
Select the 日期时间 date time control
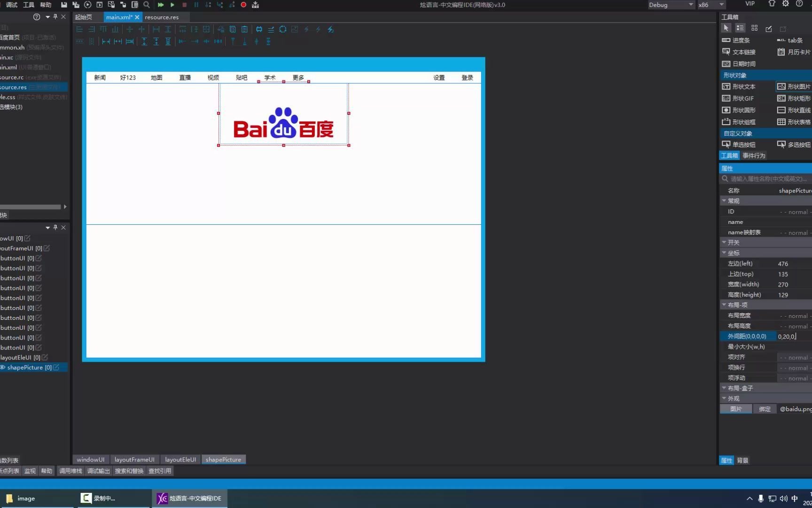739,64
